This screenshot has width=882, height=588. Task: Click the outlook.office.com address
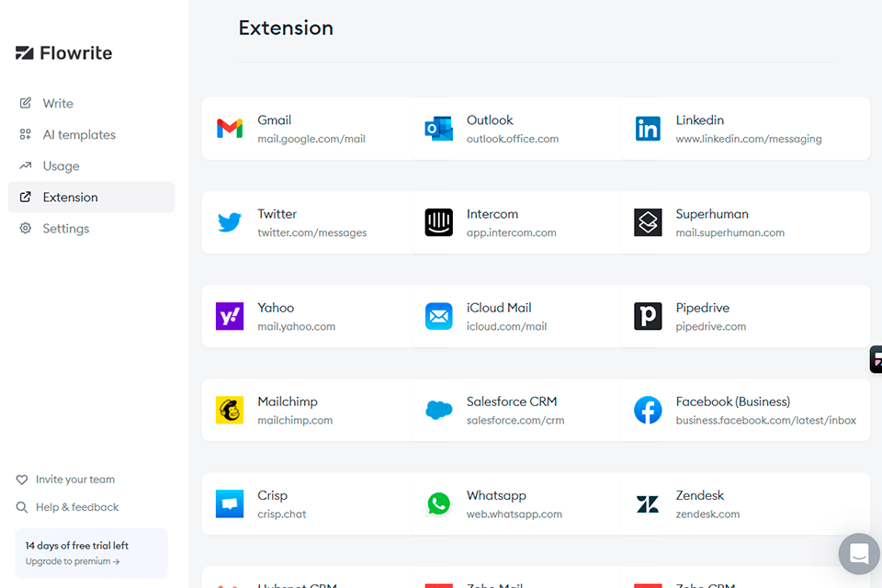(x=513, y=139)
